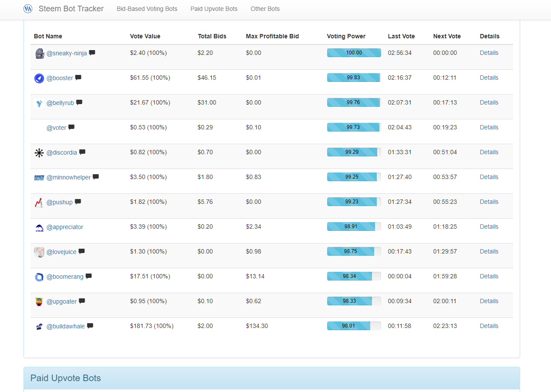The image size is (551, 392).
Task: Click comment bubble next to @discordia
Action: tap(82, 152)
